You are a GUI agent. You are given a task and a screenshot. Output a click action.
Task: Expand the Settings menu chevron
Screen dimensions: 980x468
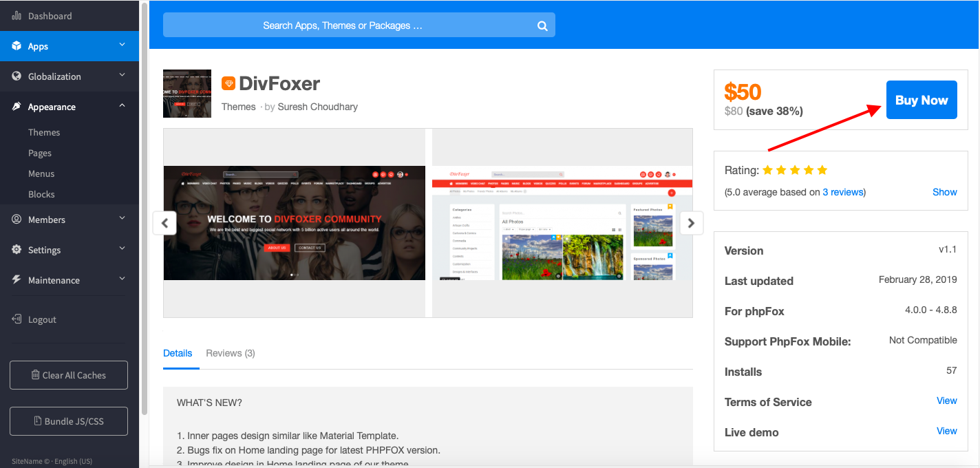coord(122,248)
